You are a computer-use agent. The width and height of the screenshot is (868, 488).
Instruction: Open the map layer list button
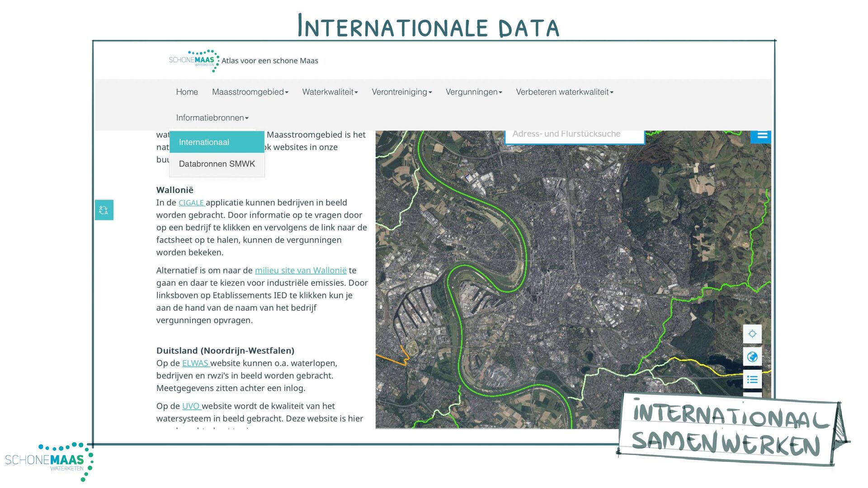tap(752, 380)
